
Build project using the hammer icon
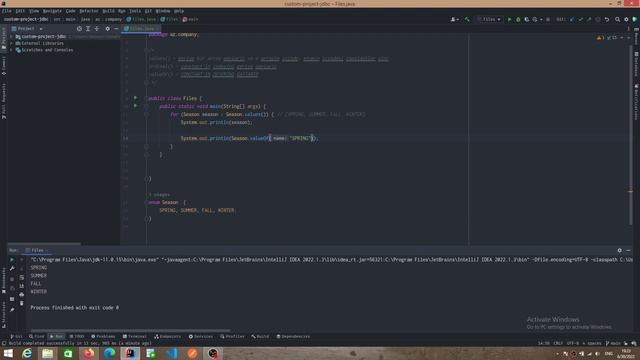pos(467,19)
